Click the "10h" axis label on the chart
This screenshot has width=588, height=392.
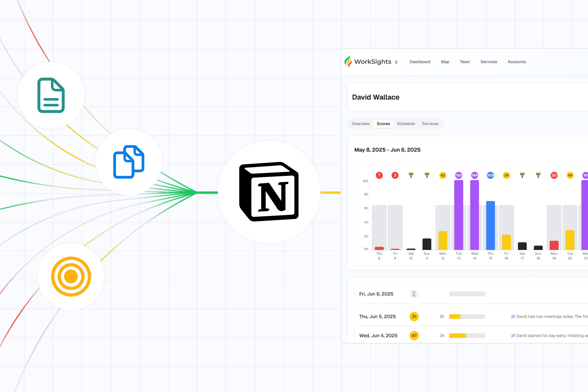click(x=365, y=181)
